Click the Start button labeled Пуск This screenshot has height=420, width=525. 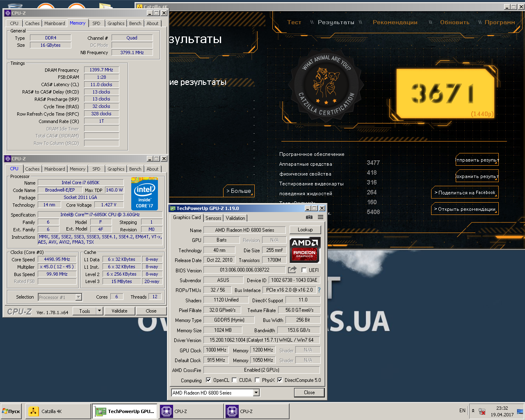pos(11,411)
